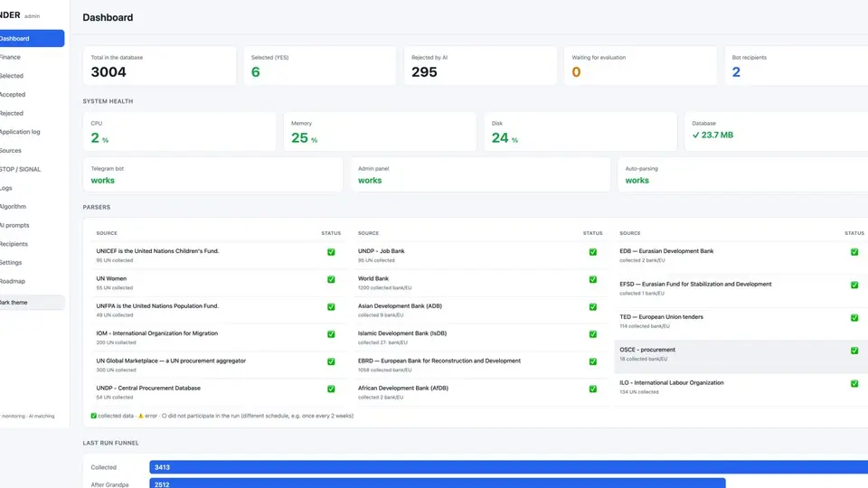Open the Algorithm page

[x=13, y=206]
